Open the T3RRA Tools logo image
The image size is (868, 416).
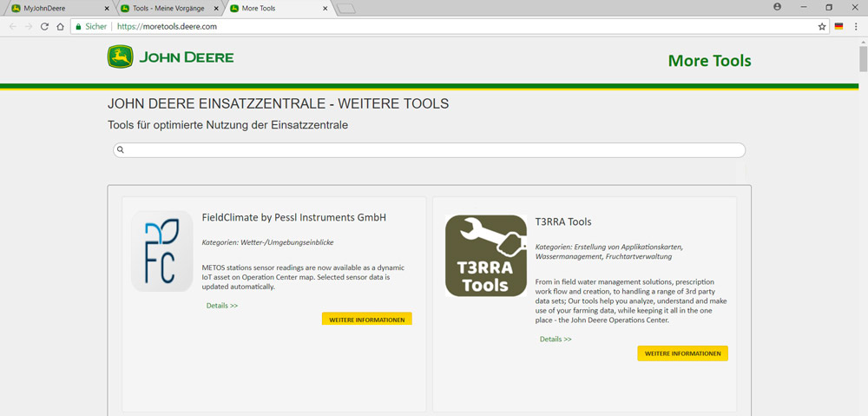point(486,256)
